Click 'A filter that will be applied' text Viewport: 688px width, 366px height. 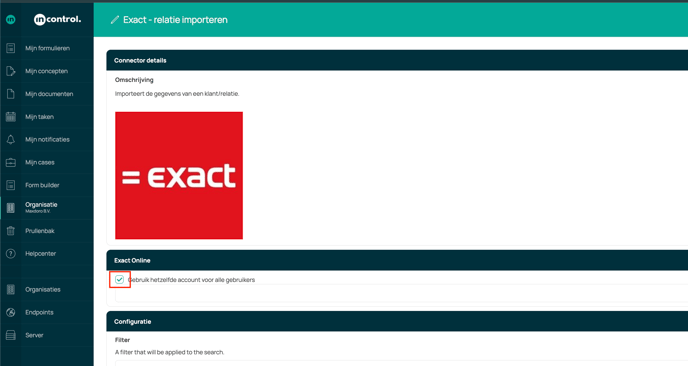click(x=169, y=352)
